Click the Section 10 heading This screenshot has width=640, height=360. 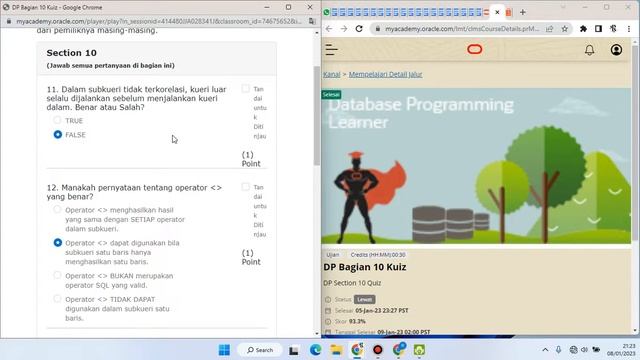point(71,53)
